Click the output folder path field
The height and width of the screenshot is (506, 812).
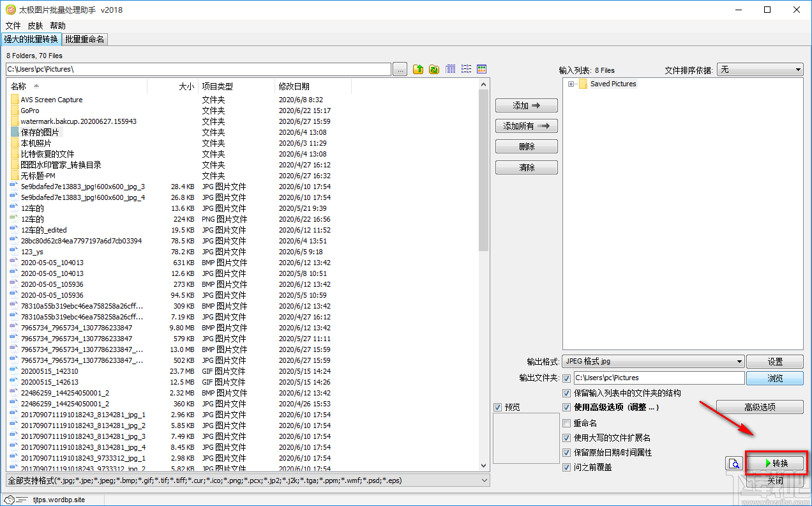[659, 378]
